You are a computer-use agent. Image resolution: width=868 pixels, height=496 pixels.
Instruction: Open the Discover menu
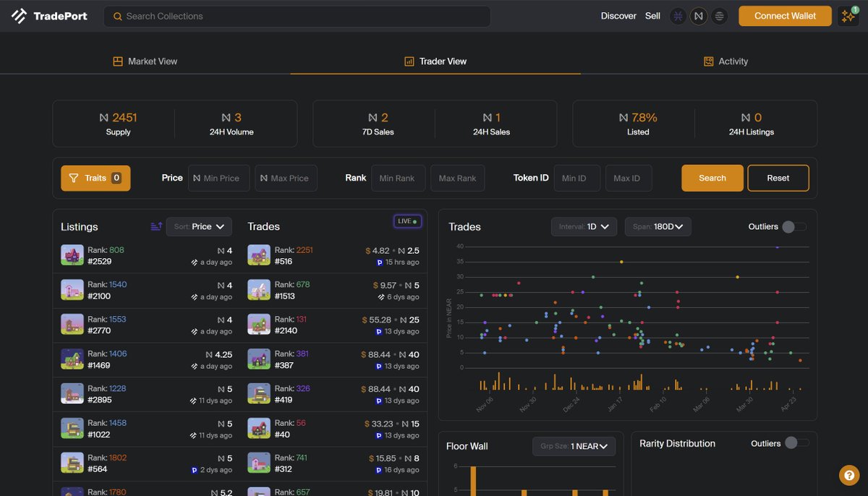(618, 15)
